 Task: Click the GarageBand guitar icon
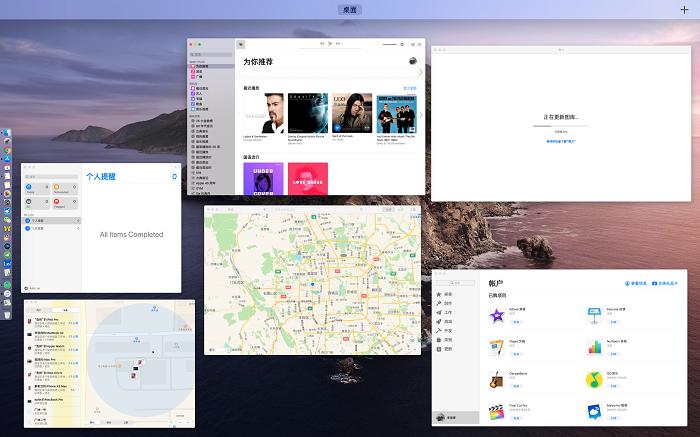point(496,380)
